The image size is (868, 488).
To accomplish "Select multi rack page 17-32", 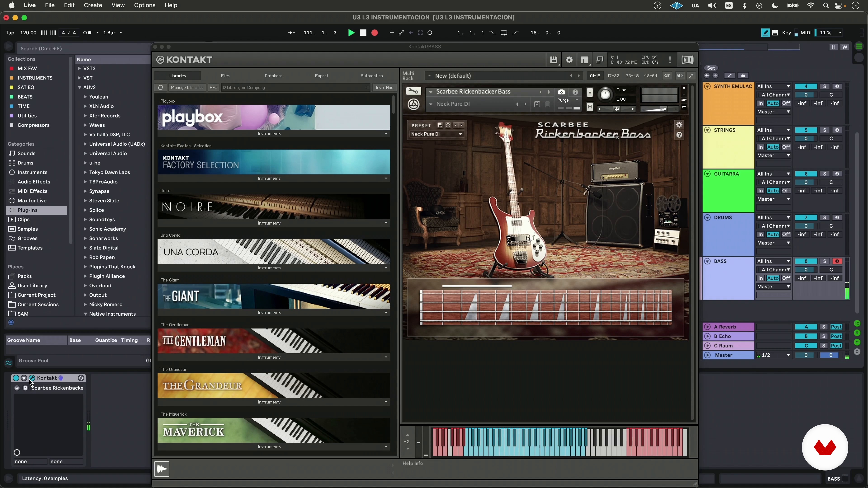I will [613, 76].
